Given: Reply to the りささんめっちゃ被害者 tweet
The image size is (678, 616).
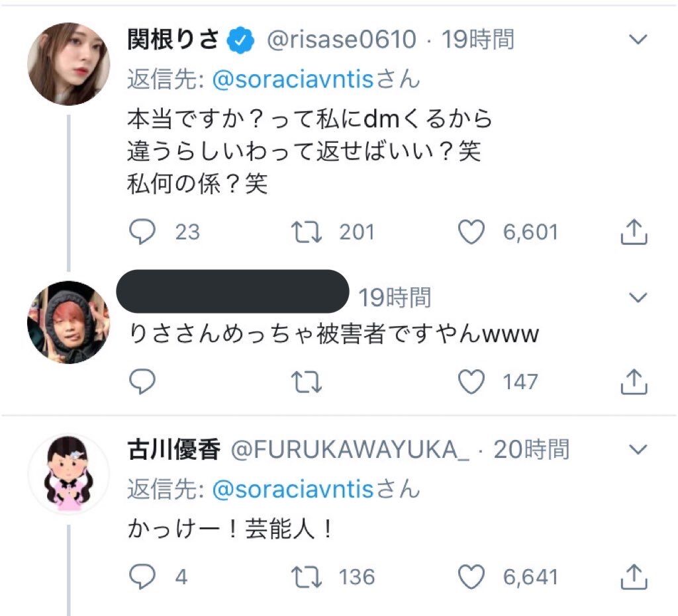Looking at the screenshot, I should pos(140,381).
